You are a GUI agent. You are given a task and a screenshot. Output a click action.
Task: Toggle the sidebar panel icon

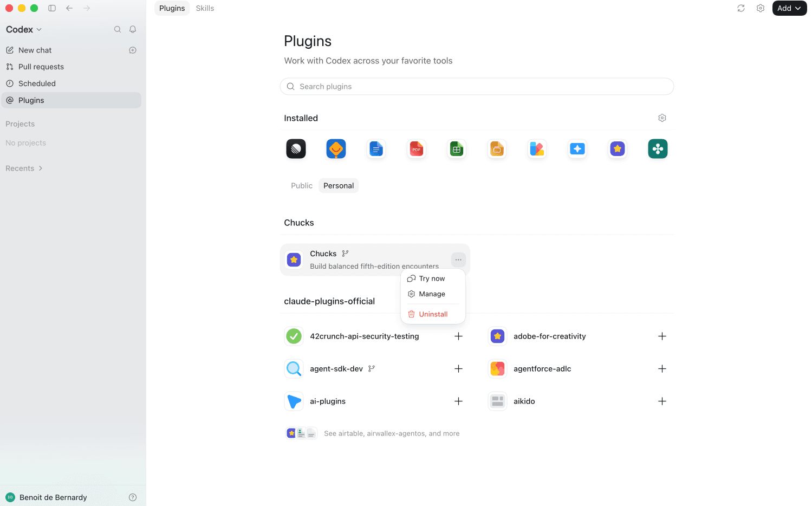(x=52, y=8)
